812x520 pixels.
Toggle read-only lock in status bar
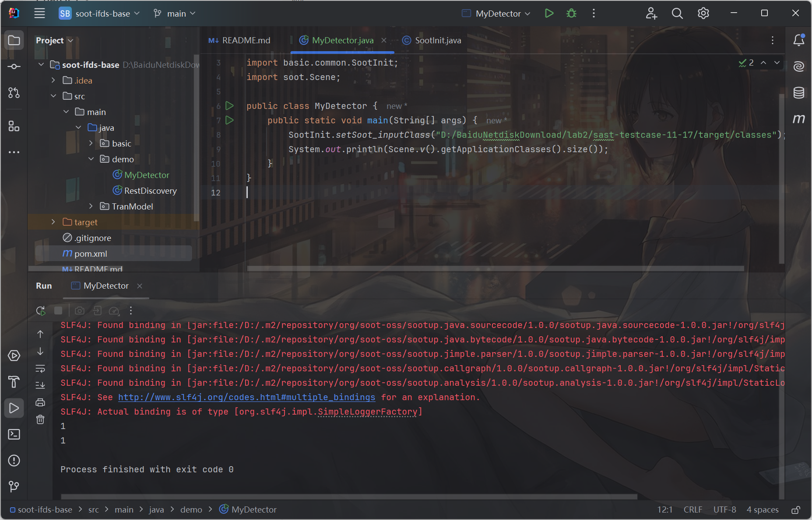tap(796, 510)
